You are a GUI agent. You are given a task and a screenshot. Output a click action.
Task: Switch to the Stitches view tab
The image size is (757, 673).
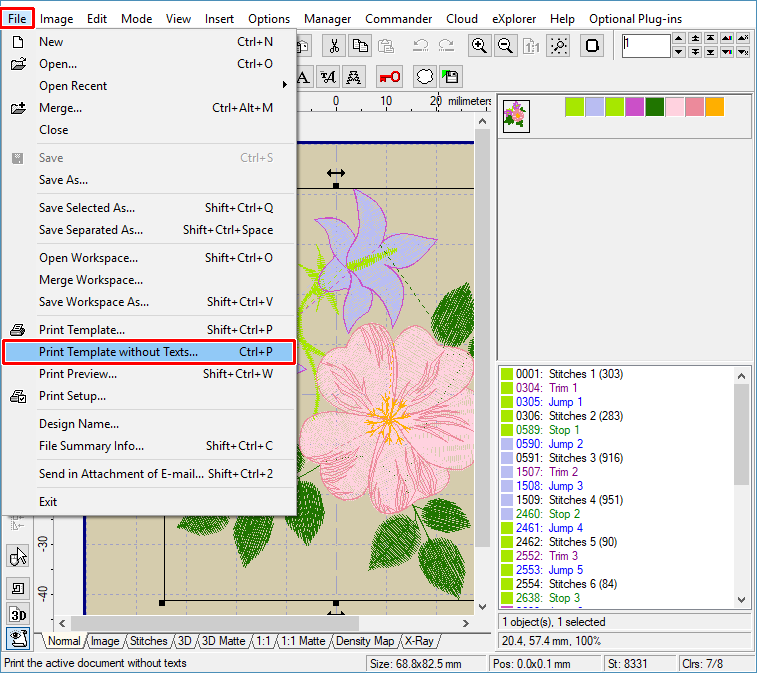click(x=148, y=641)
